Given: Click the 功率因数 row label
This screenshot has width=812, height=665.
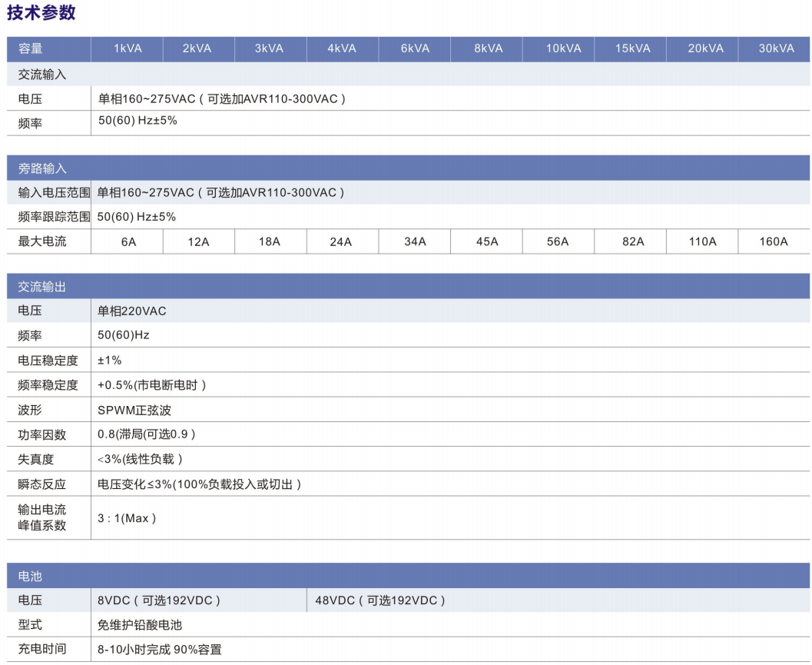Looking at the screenshot, I should coord(42,435).
